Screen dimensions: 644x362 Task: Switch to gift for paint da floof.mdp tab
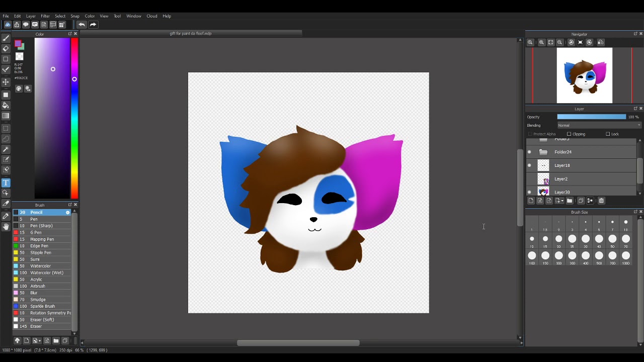[x=191, y=34]
